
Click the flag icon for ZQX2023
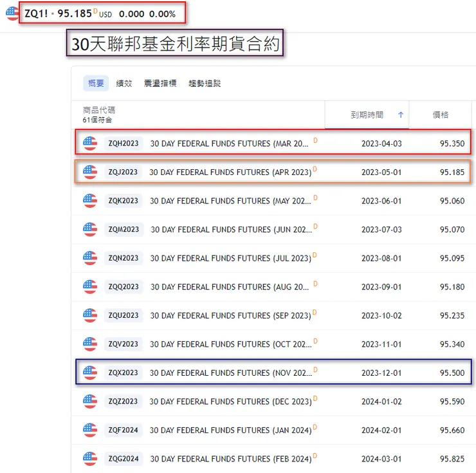pos(90,373)
